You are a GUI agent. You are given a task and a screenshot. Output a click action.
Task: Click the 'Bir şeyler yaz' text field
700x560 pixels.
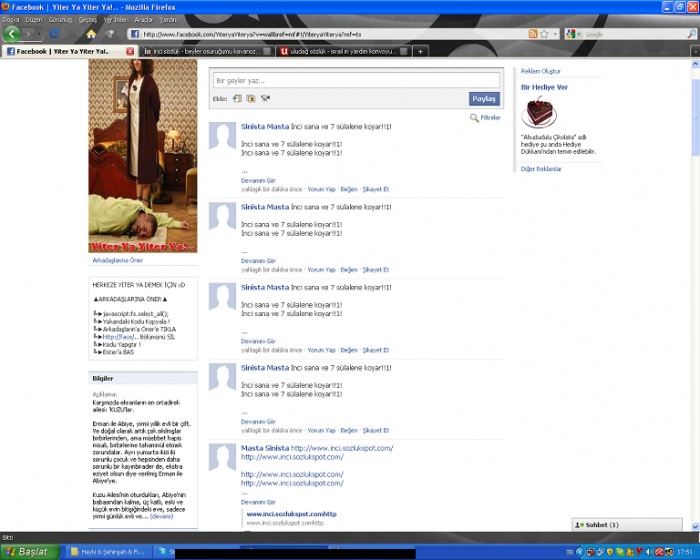[356, 80]
